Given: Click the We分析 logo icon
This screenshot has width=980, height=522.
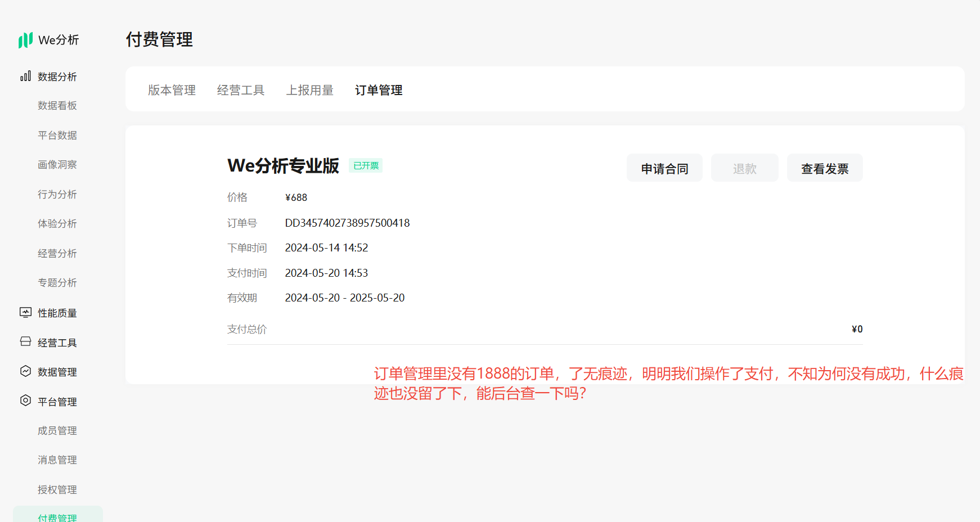Looking at the screenshot, I should coord(26,40).
